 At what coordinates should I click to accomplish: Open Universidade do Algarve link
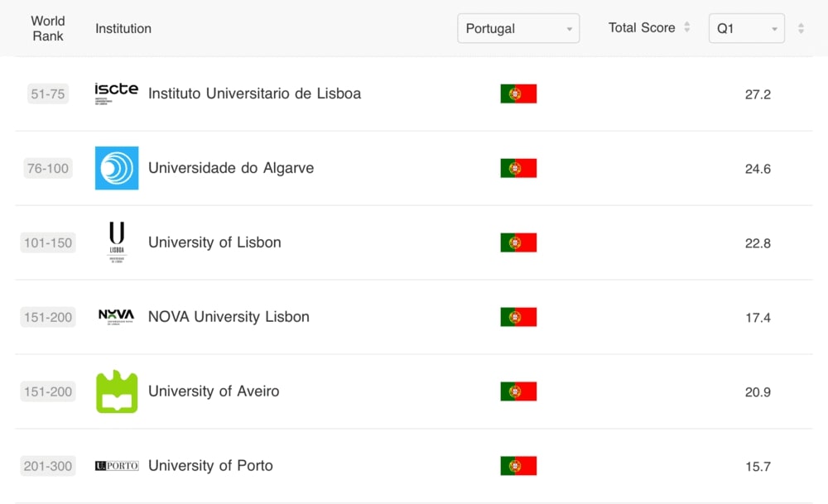click(231, 168)
